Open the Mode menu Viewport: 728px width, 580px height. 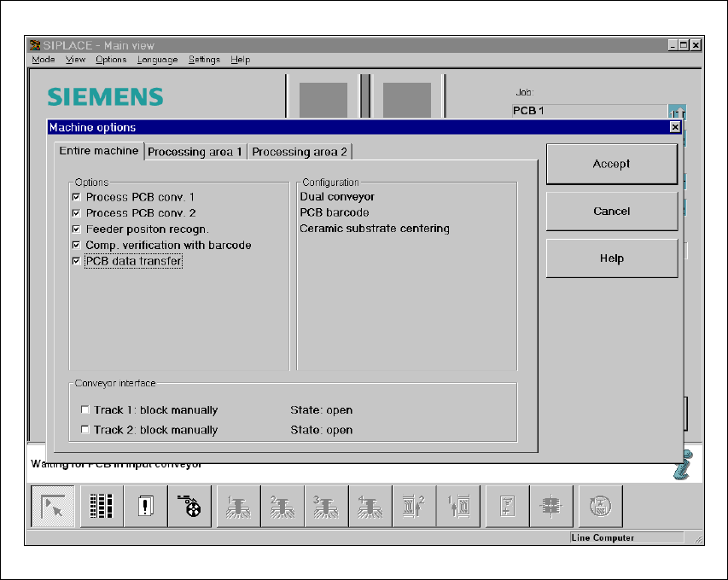coord(44,60)
